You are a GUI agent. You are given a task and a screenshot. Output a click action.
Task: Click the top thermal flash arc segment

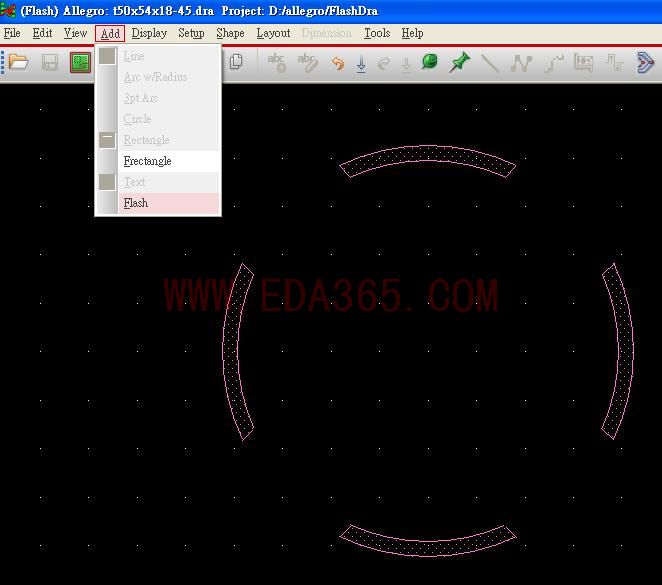(x=427, y=153)
